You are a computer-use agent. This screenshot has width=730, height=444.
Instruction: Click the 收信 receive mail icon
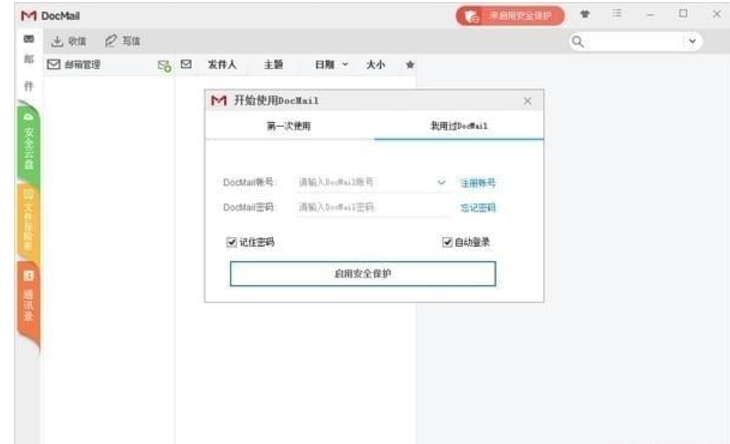point(57,41)
